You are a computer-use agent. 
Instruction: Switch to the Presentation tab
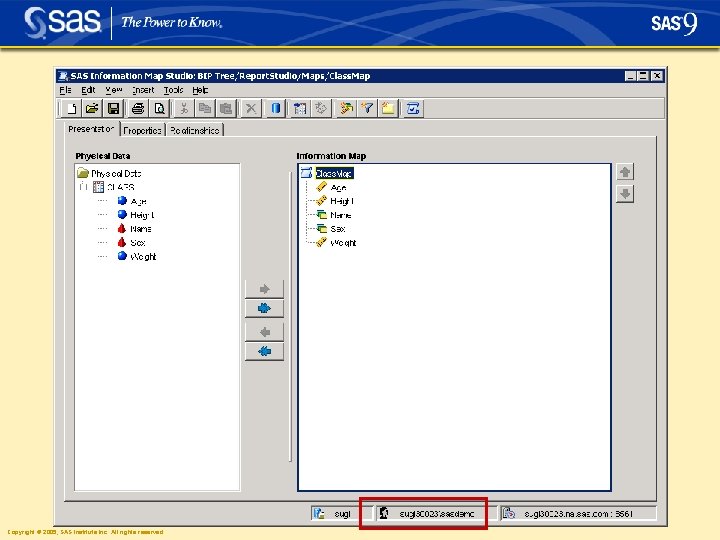click(91, 129)
